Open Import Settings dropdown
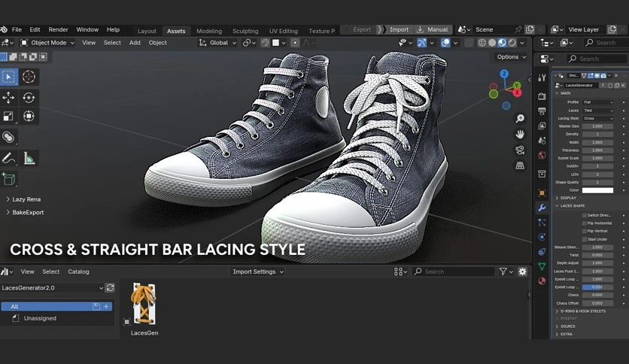 coord(258,271)
